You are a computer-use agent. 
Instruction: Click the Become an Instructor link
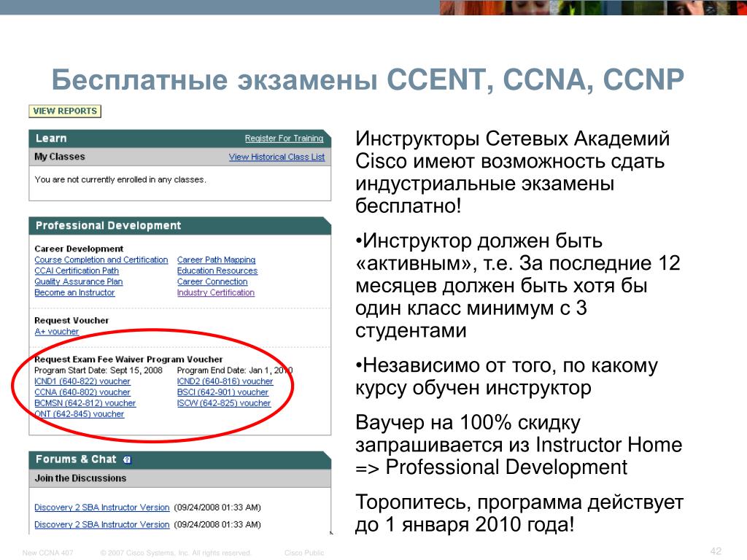(x=75, y=293)
